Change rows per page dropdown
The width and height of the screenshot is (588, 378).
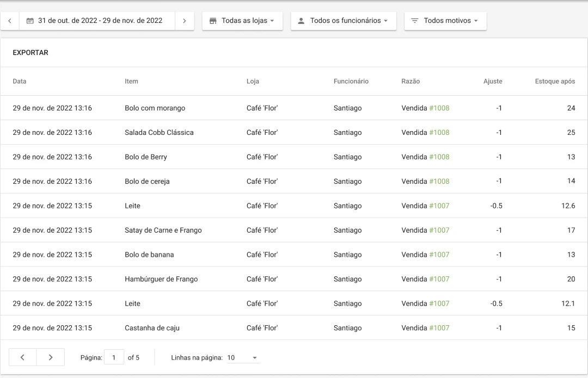(243, 358)
